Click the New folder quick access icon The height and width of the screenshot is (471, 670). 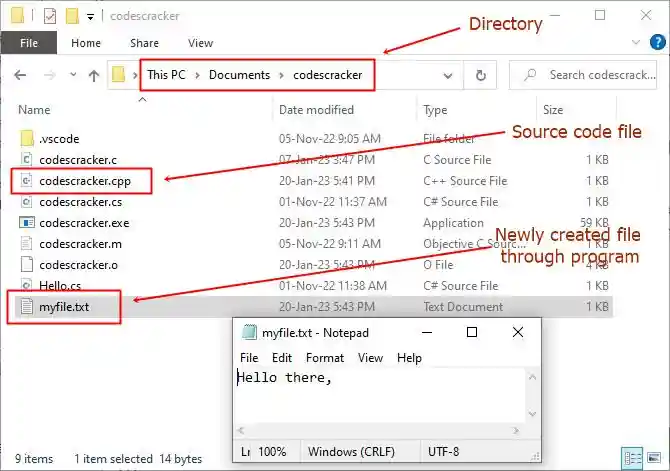72,16
